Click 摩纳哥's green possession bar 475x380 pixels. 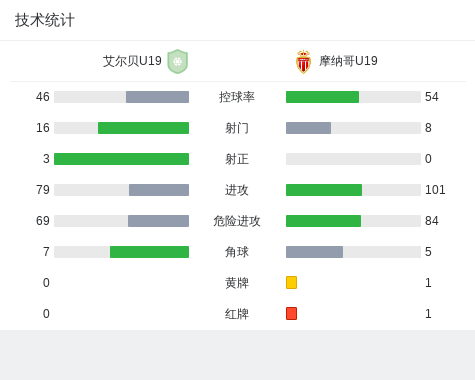coord(322,97)
